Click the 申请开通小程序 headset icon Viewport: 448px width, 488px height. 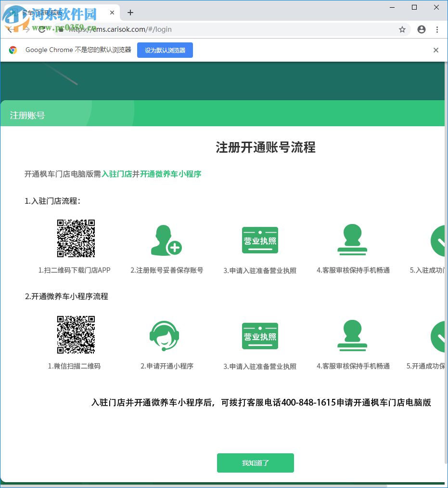pos(164,336)
